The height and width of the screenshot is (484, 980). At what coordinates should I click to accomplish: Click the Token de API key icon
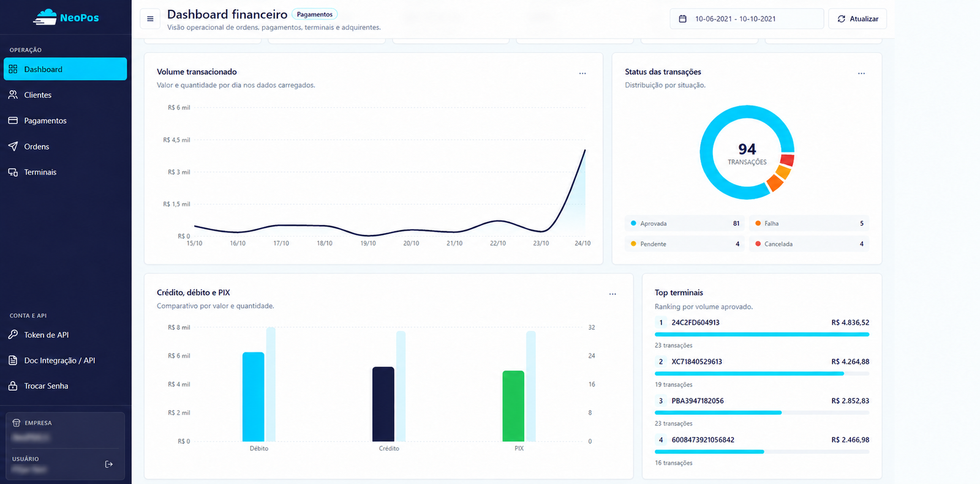(13, 335)
